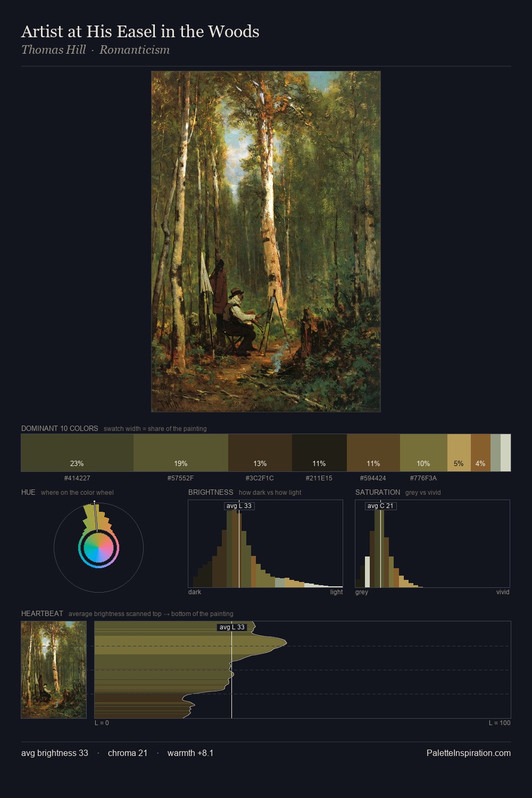Click the 'avg L 33' label in Brightness chart

(x=239, y=506)
